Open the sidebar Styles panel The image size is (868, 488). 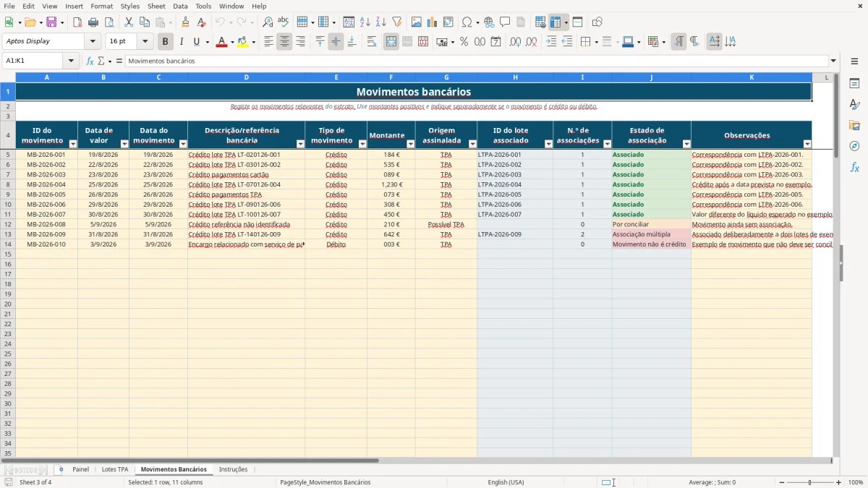[854, 104]
